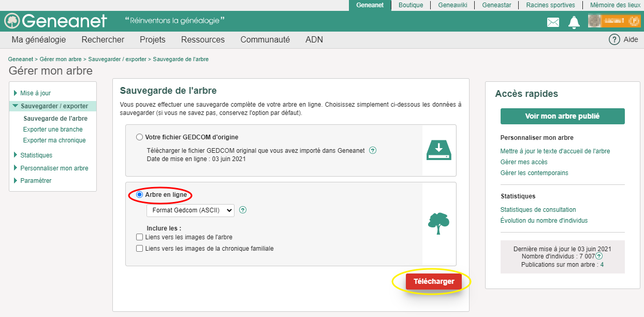
Task: Click Voir mon arbre publié button
Action: pyautogui.click(x=562, y=117)
